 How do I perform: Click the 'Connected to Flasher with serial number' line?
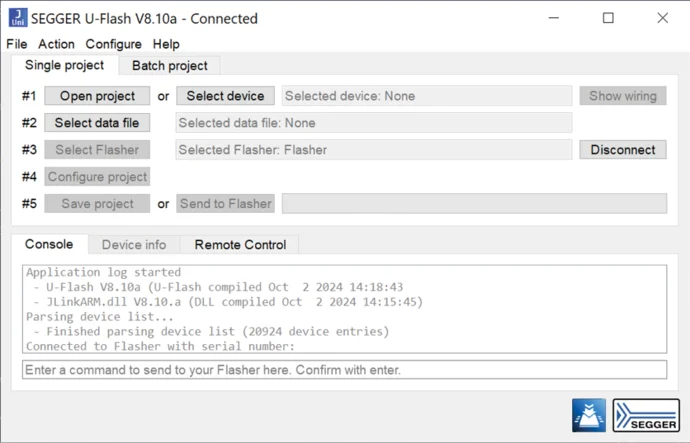160,346
